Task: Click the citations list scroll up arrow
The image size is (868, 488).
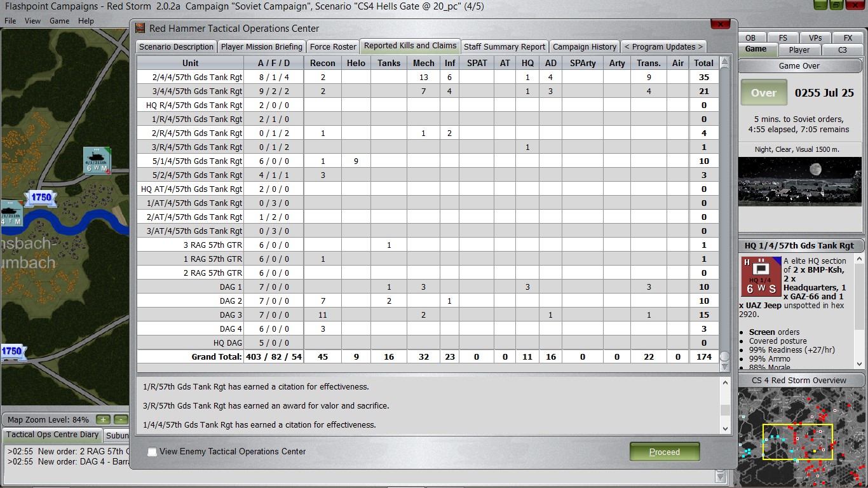Action: pyautogui.click(x=726, y=383)
